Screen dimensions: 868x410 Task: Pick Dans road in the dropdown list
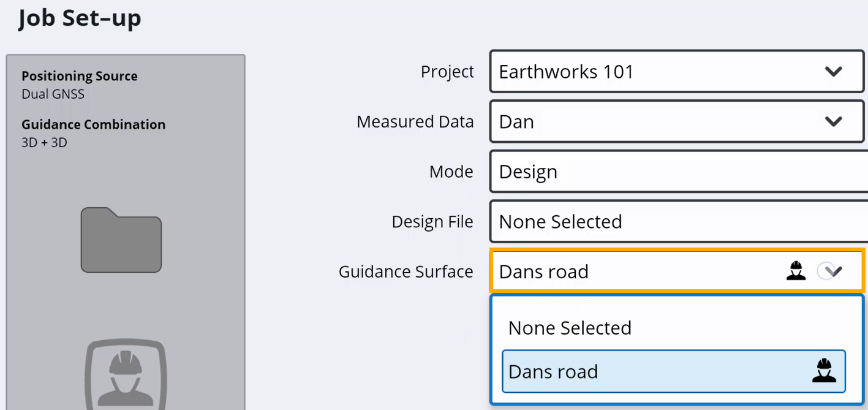[673, 371]
